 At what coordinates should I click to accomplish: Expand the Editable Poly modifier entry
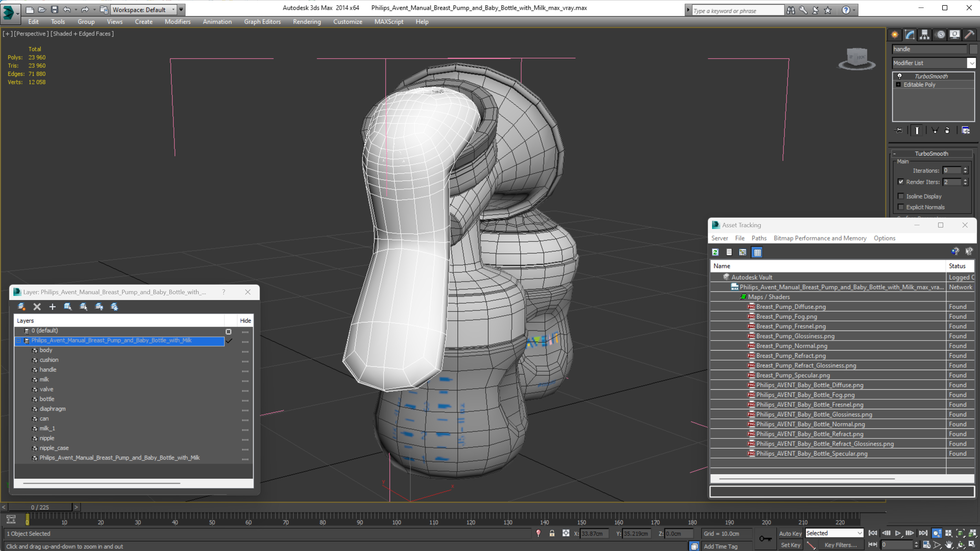898,84
